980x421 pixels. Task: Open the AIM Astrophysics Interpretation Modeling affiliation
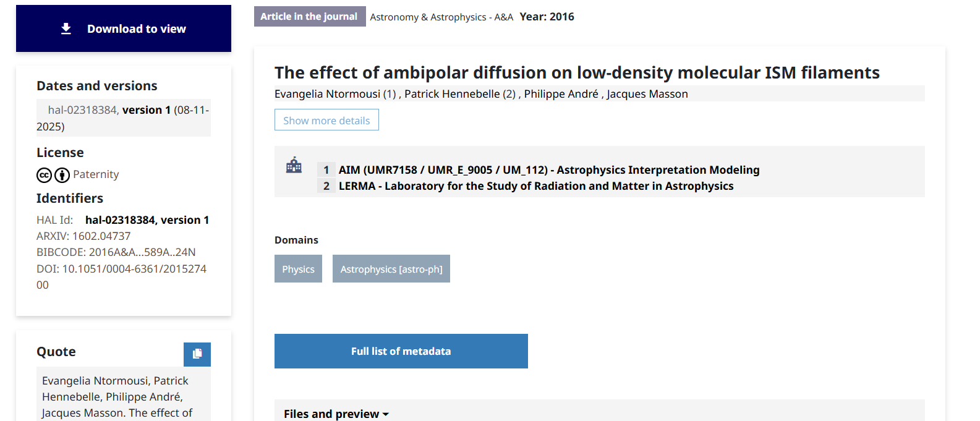tap(548, 170)
